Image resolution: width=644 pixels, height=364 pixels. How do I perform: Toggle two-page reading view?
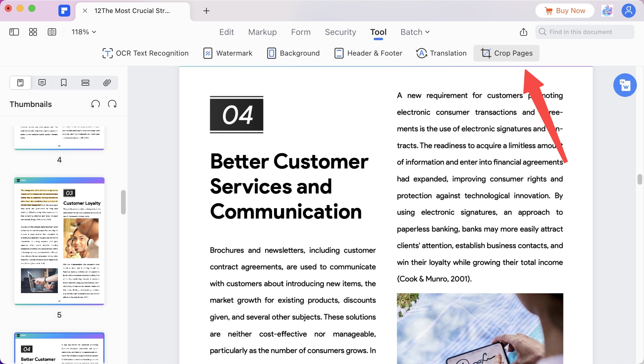coord(52,32)
